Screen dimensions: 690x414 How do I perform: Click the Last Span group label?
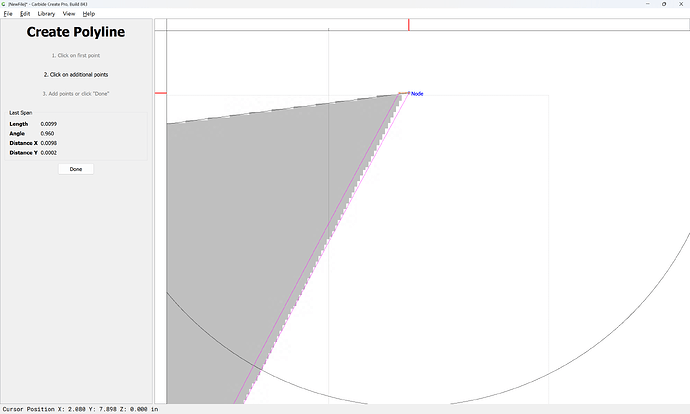point(21,113)
